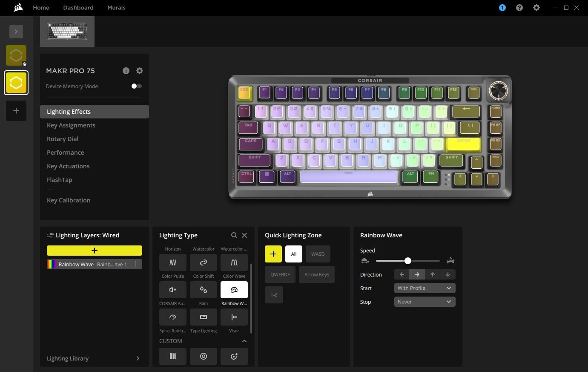The width and height of the screenshot is (588, 372).
Task: Select the All lighting zone
Action: pyautogui.click(x=294, y=254)
